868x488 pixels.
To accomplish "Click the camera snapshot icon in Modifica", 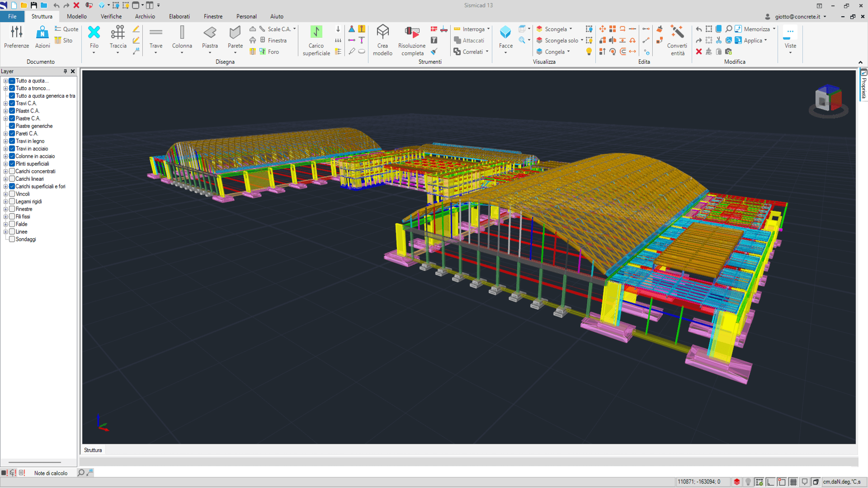I will [729, 52].
